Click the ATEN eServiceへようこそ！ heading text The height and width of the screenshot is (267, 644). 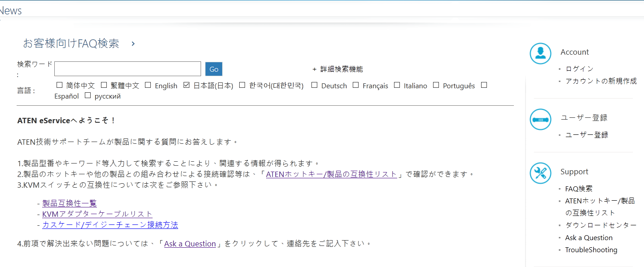pyautogui.click(x=67, y=121)
